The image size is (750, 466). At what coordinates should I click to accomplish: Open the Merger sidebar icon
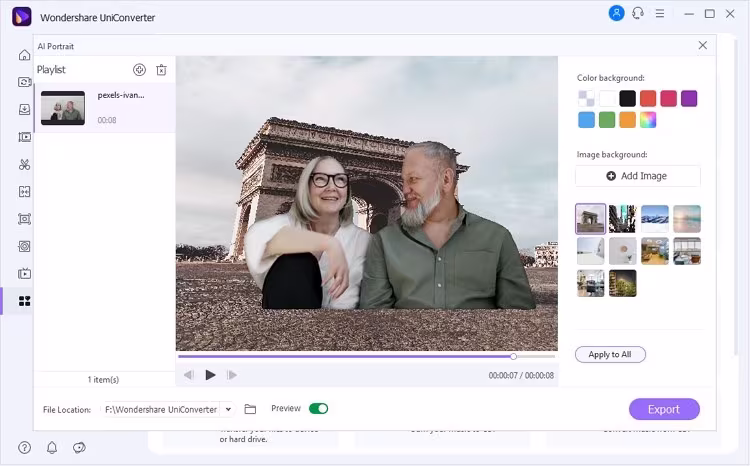(x=24, y=192)
